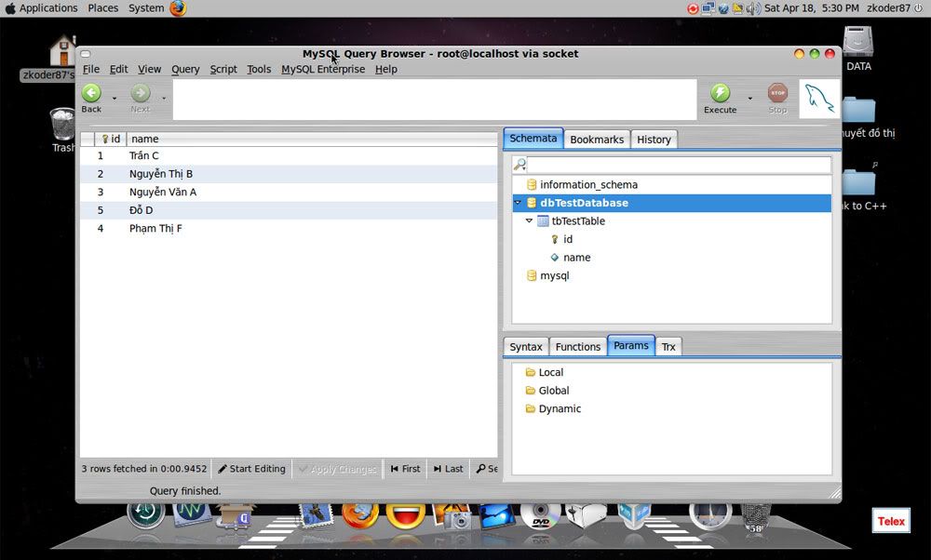Select the row 'Phạm Thị F'
931x560 pixels.
click(x=289, y=229)
